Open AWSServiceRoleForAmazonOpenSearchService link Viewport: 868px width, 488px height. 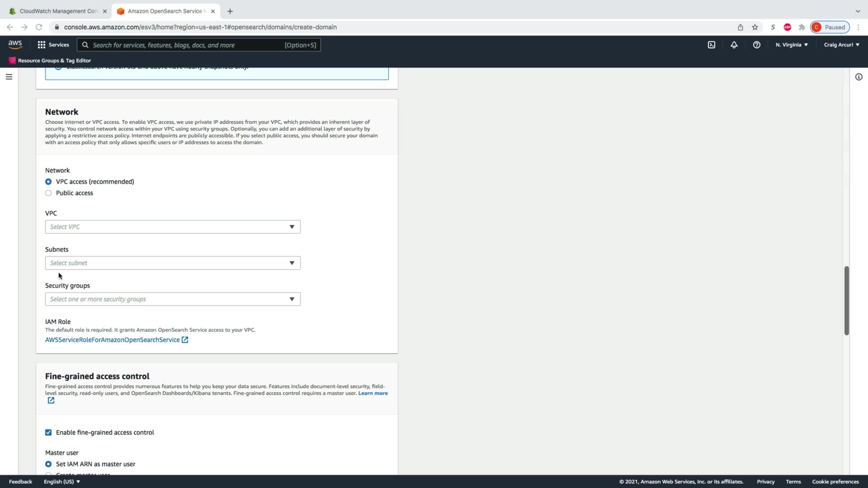113,340
